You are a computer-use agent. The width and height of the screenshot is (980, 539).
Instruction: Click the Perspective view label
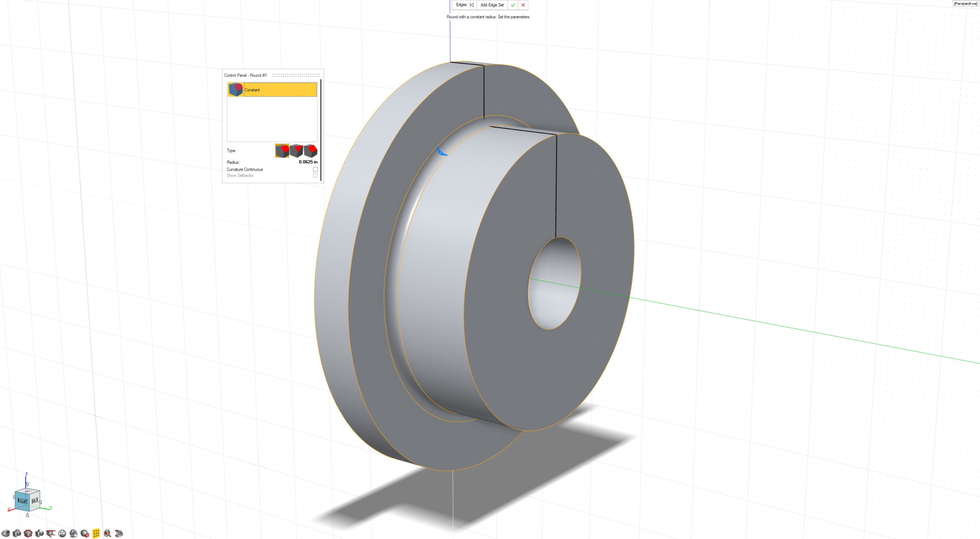click(x=965, y=3)
